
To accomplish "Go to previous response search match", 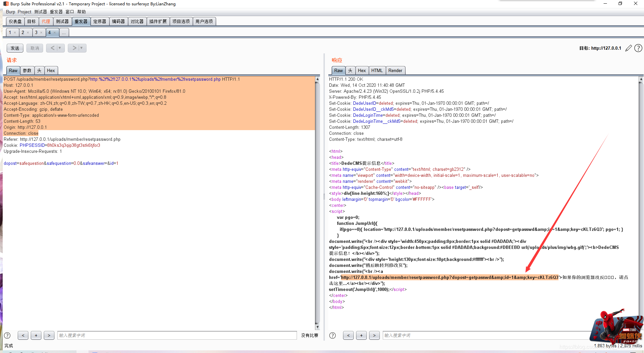I will (348, 335).
